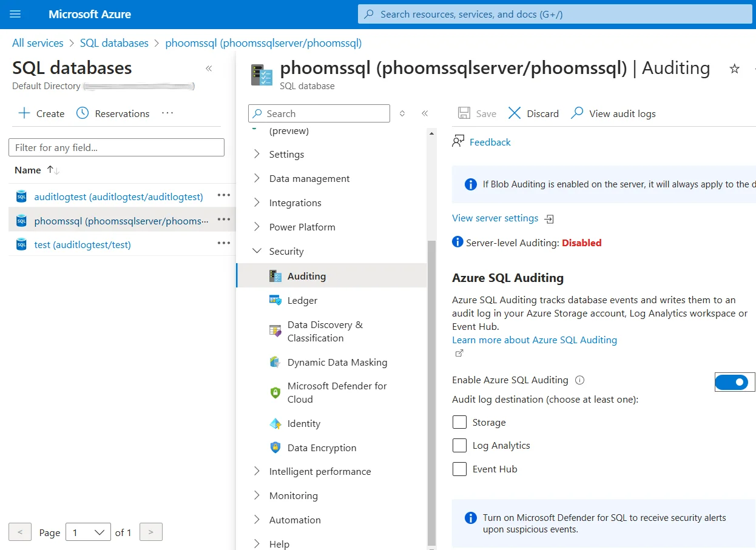The image size is (756, 550).
Task: Select Ledger in the Security sidebar
Action: coord(302,300)
